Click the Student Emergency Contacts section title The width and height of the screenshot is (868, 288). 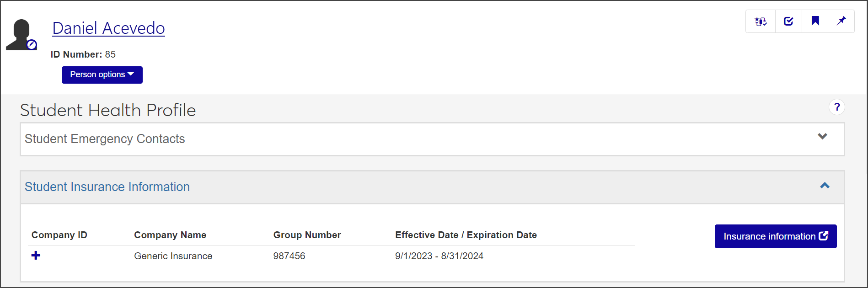point(105,139)
